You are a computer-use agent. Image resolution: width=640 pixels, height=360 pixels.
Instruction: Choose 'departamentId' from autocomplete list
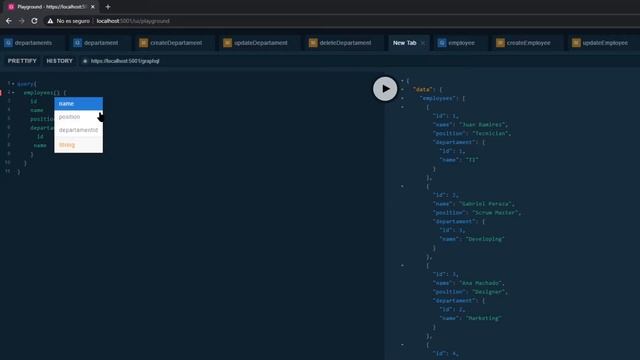pos(78,130)
